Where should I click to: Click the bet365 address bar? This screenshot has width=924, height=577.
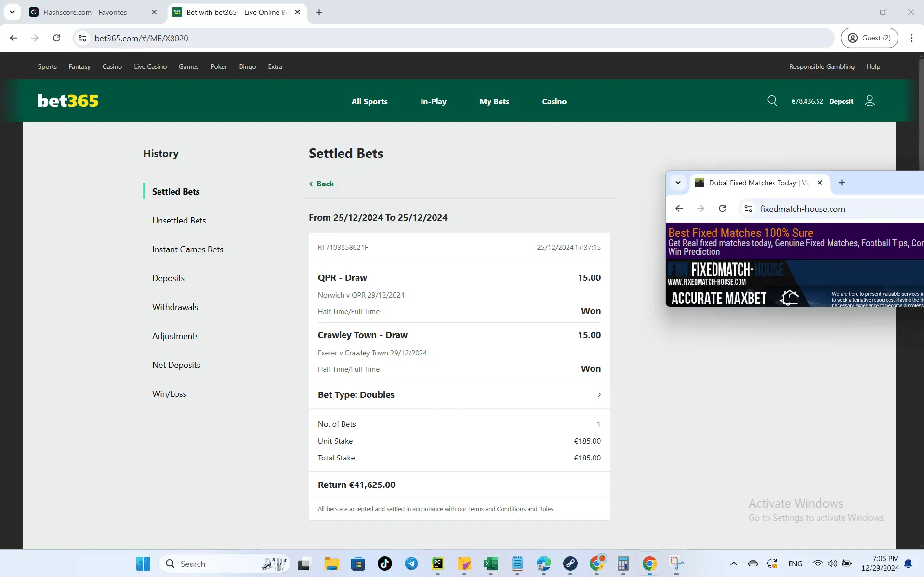pyautogui.click(x=453, y=38)
